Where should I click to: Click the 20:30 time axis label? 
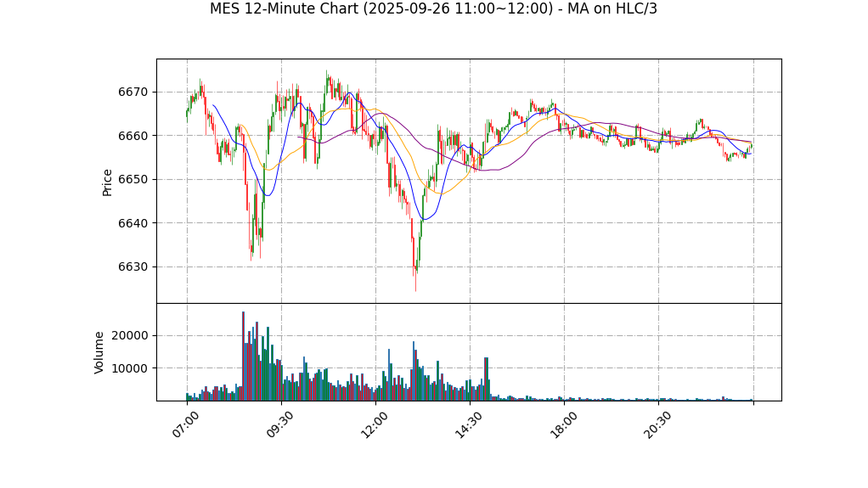[x=657, y=425]
